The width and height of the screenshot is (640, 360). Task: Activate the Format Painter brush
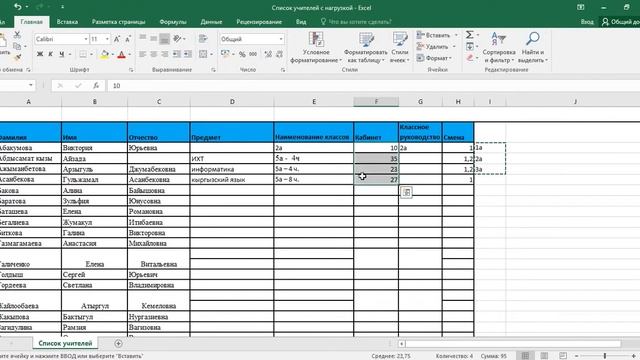coord(17,58)
